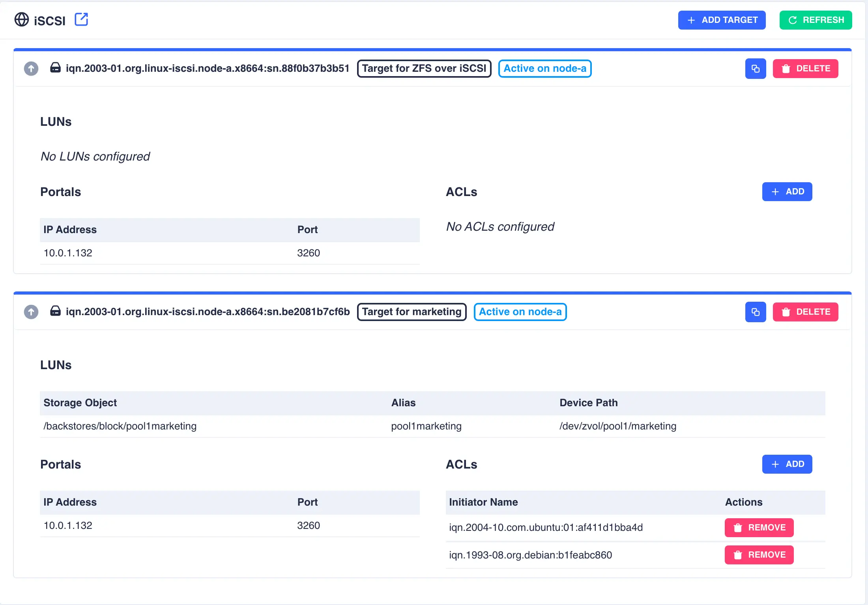Refresh the iSCSI target list
Image resolution: width=868 pixels, height=605 pixels.
pos(816,20)
